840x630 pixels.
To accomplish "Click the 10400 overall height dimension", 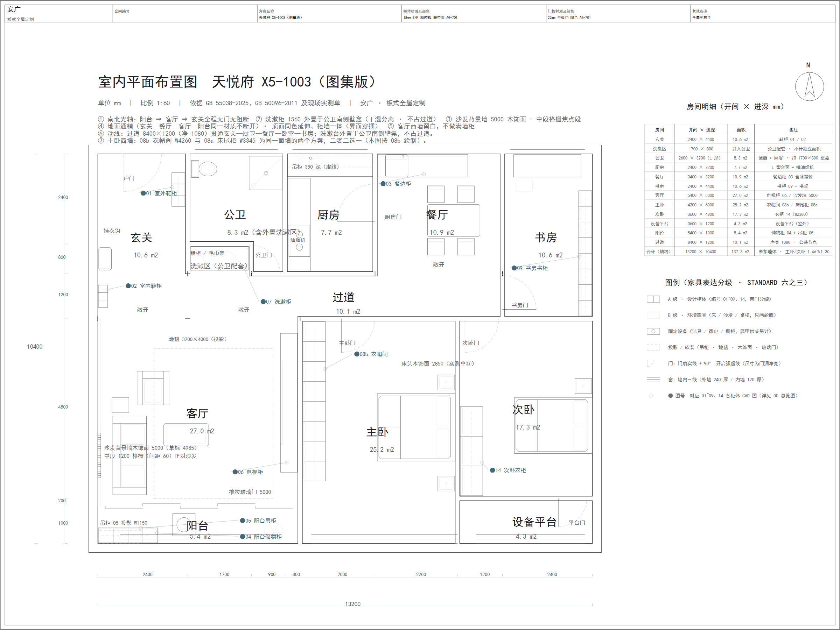I will (x=35, y=347).
